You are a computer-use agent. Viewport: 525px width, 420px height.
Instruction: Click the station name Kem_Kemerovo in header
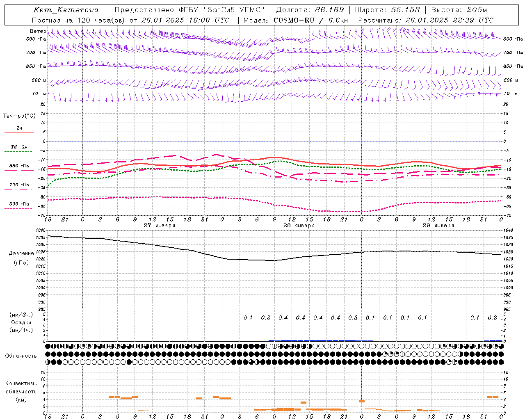click(66, 10)
